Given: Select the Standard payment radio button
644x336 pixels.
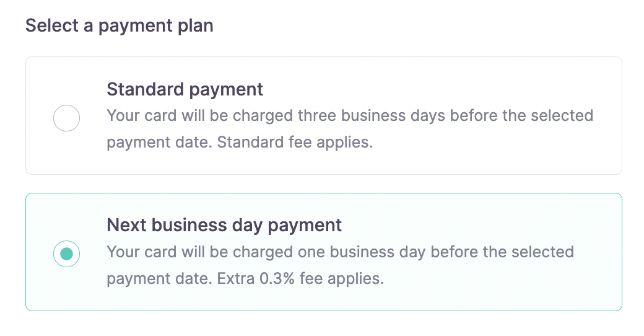Looking at the screenshot, I should pos(66,118).
